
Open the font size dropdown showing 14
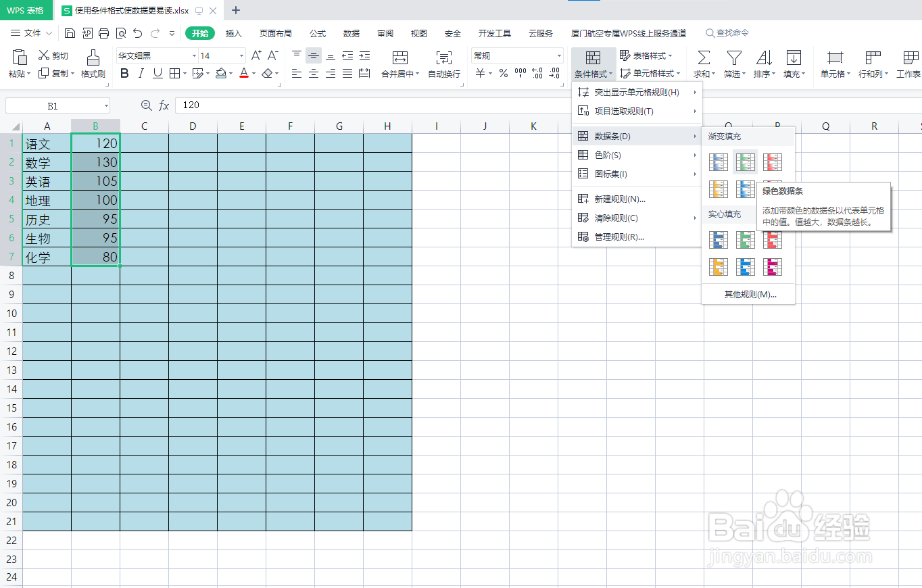tap(241, 56)
